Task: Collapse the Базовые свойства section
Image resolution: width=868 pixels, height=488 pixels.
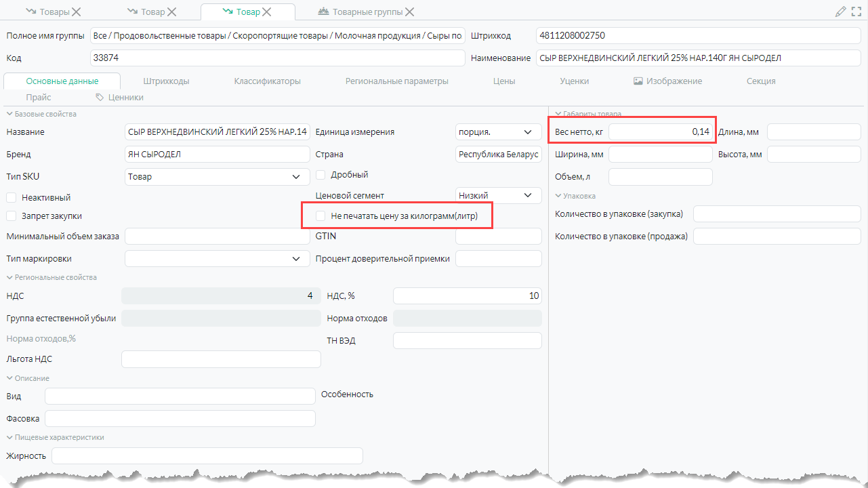Action: [9, 114]
